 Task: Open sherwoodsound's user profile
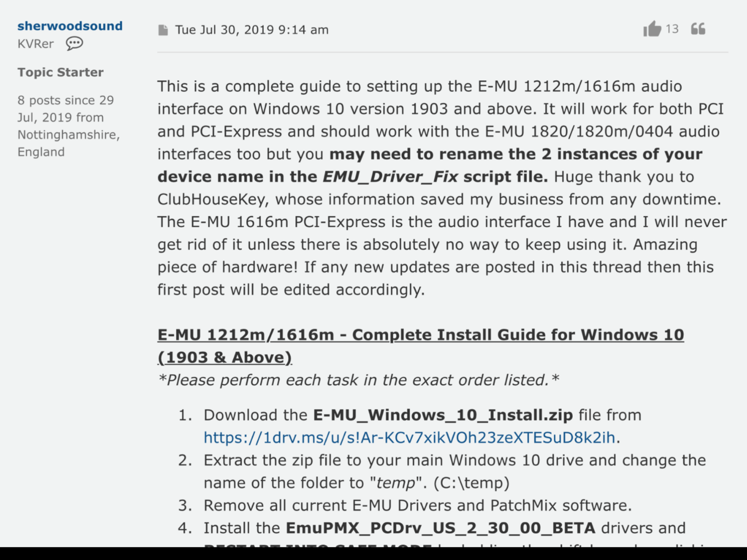[70, 26]
